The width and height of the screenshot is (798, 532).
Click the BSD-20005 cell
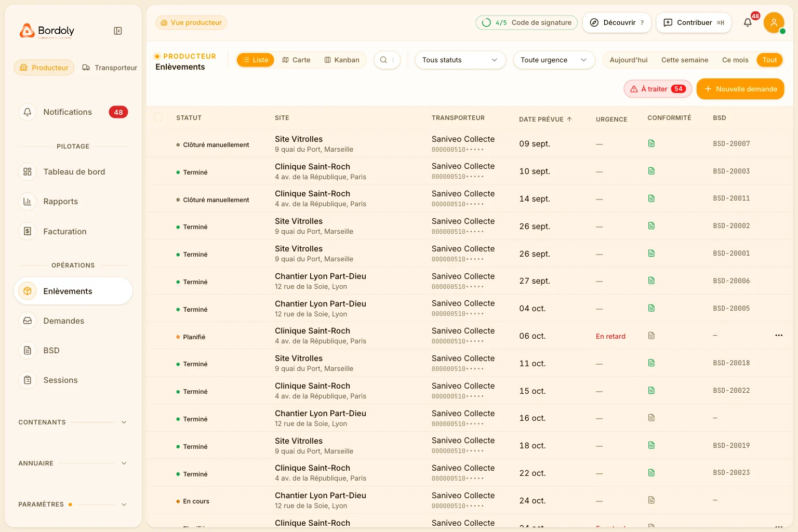731,308
